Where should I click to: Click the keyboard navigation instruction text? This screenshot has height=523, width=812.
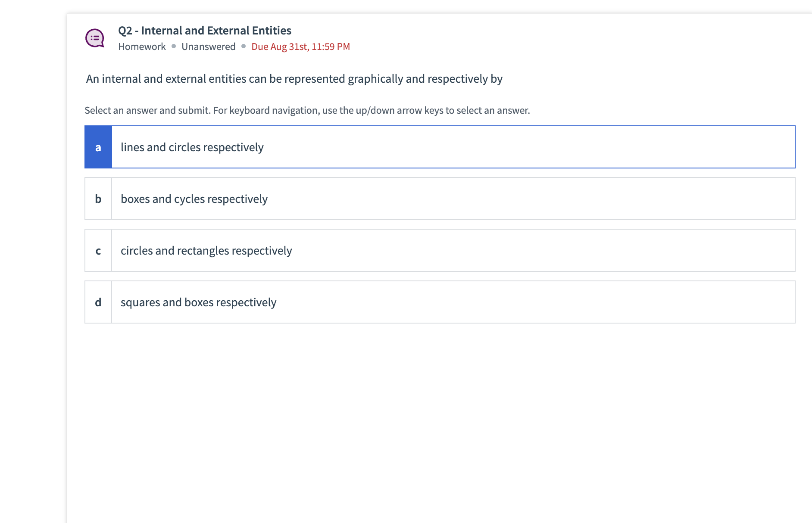pyautogui.click(x=307, y=110)
